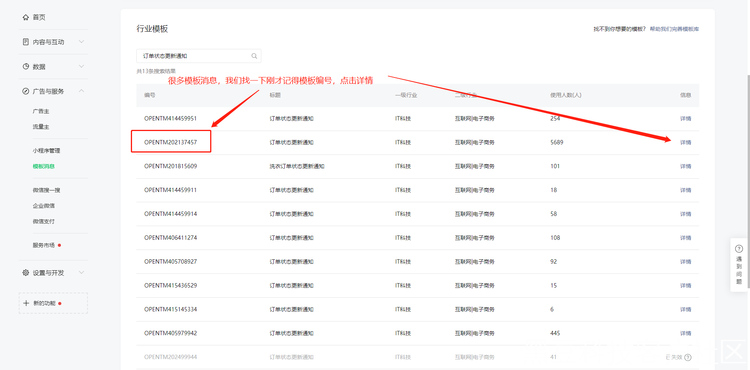Image resolution: width=750 pixels, height=370 pixels.
Task: Click the plus icon beside 新的功能
Action: coord(26,303)
